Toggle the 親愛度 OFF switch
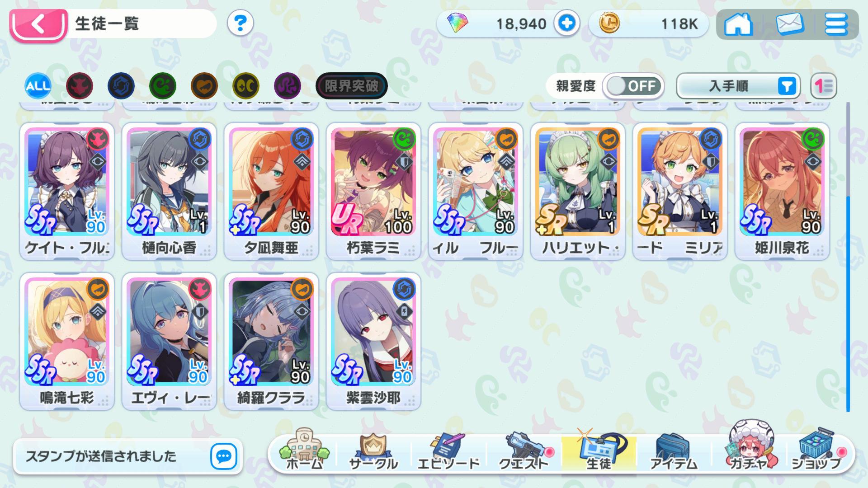Image resolution: width=868 pixels, height=488 pixels. click(x=633, y=86)
